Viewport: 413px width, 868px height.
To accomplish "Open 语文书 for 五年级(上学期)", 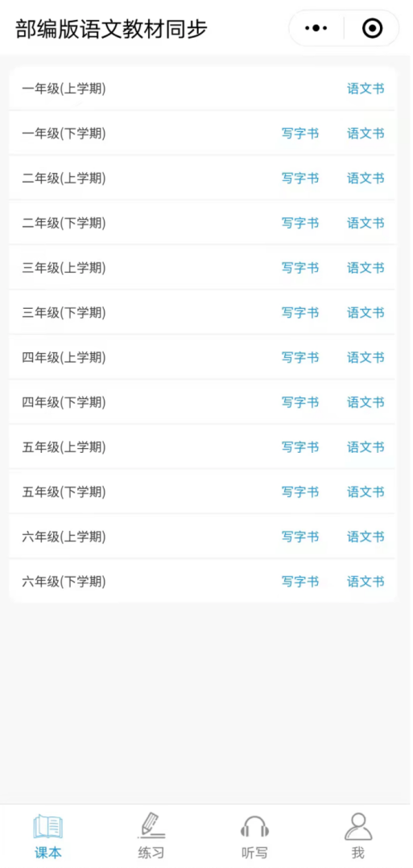I will click(366, 447).
